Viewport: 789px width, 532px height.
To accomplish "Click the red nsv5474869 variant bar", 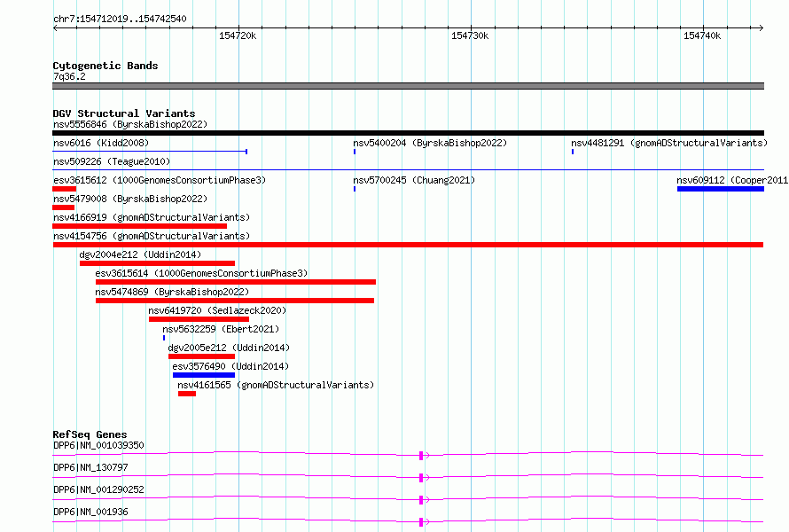I will coord(235,301).
